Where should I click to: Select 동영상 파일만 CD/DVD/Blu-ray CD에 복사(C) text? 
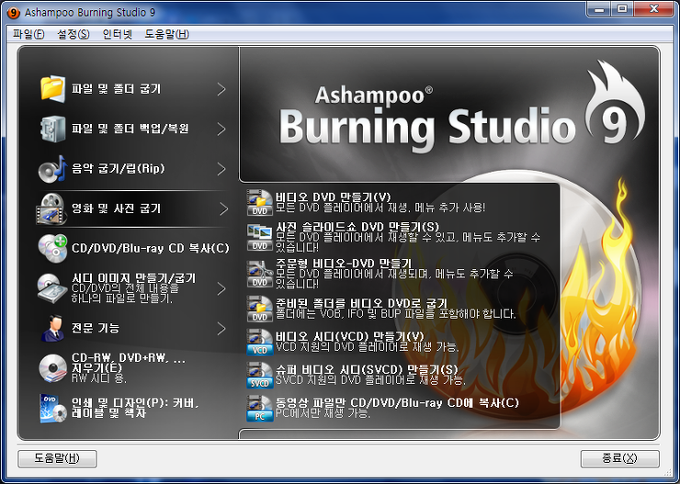click(397, 403)
